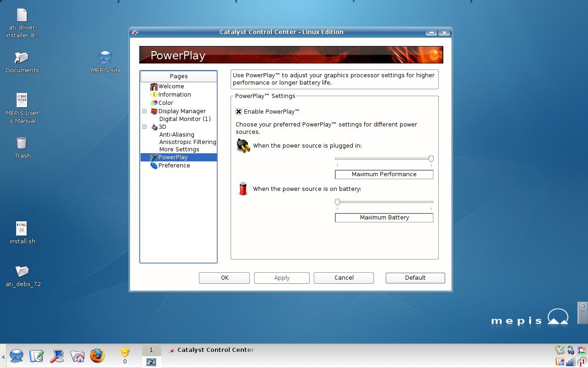Click the Maximum Battery value field

pyautogui.click(x=384, y=218)
